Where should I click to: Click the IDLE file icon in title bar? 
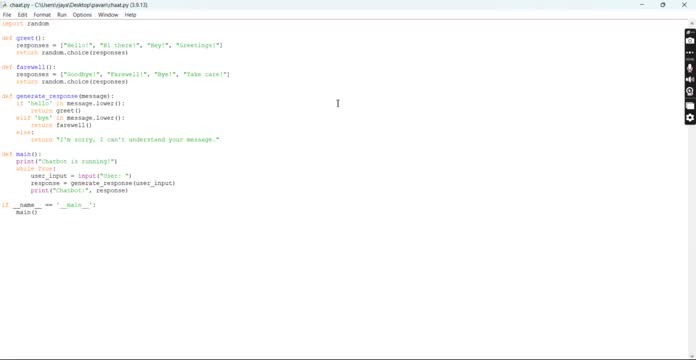point(4,5)
